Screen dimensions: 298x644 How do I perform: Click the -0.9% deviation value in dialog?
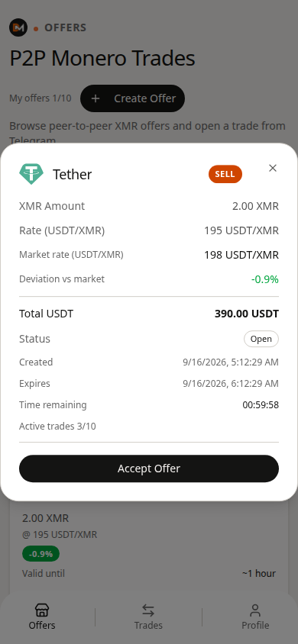(x=265, y=279)
